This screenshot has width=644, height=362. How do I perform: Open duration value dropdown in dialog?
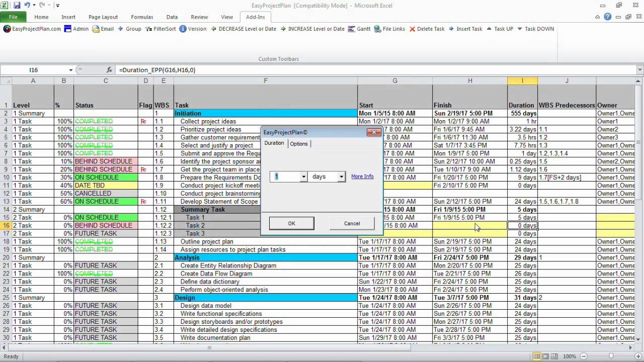click(303, 176)
